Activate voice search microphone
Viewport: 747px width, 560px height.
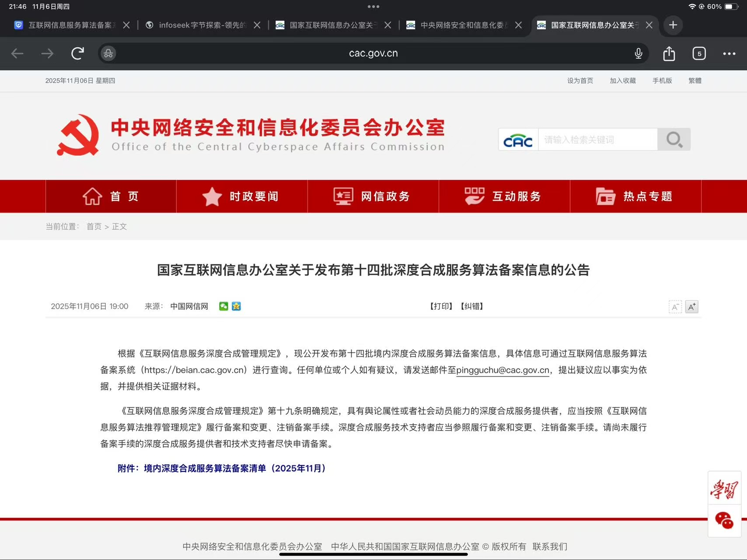[639, 53]
